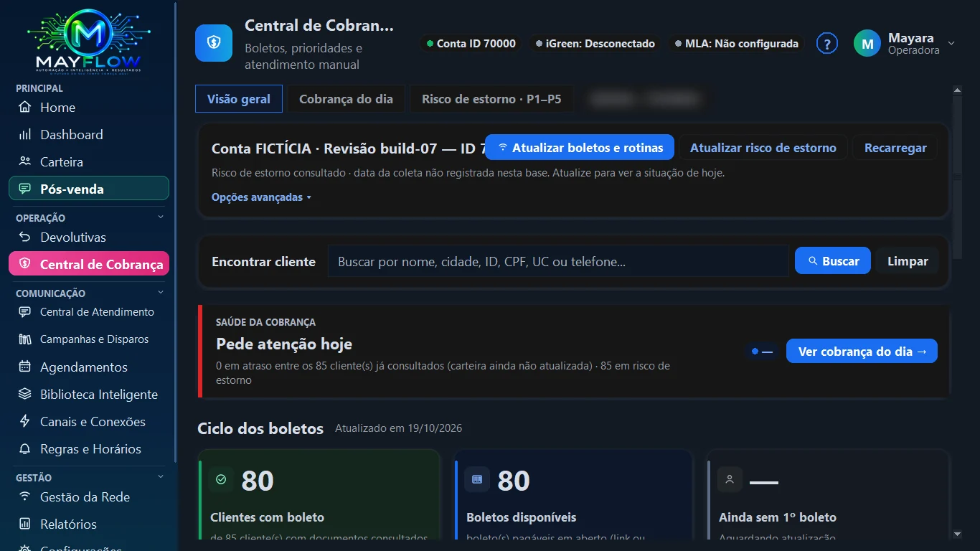Screen dimensions: 980x551
Task: Open Biblioteca Inteligente
Action: [x=89, y=395]
